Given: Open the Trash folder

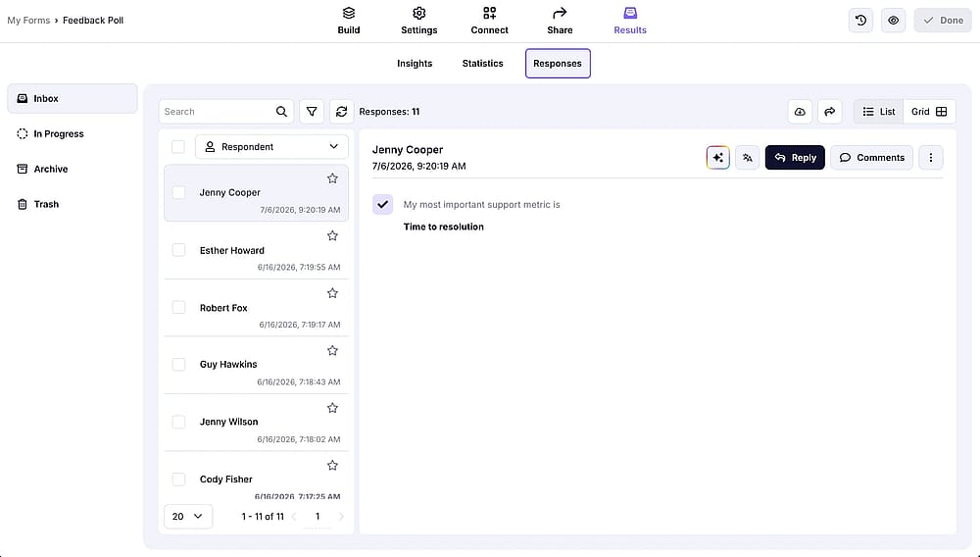Looking at the screenshot, I should coord(73,204).
